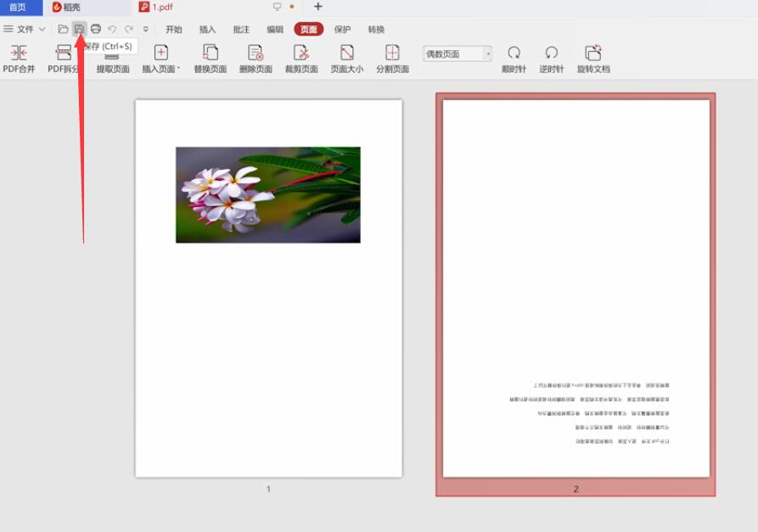Click the page number label 2

tap(576, 489)
